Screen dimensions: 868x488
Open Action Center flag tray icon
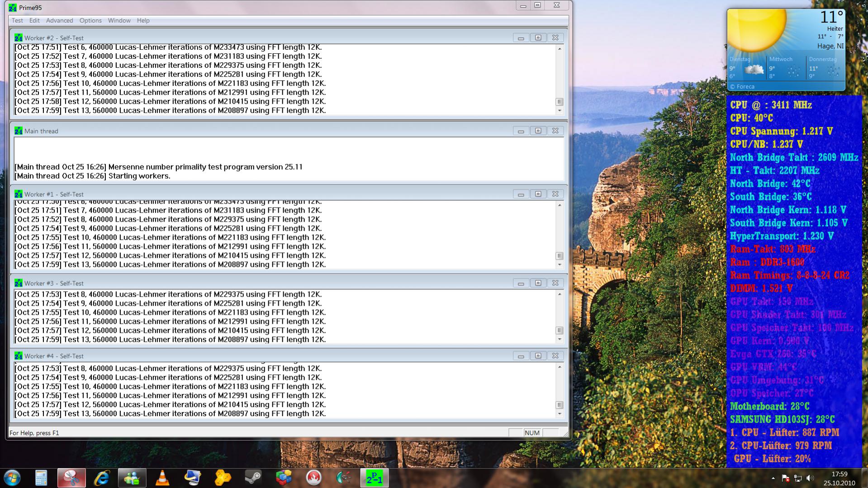click(x=786, y=478)
